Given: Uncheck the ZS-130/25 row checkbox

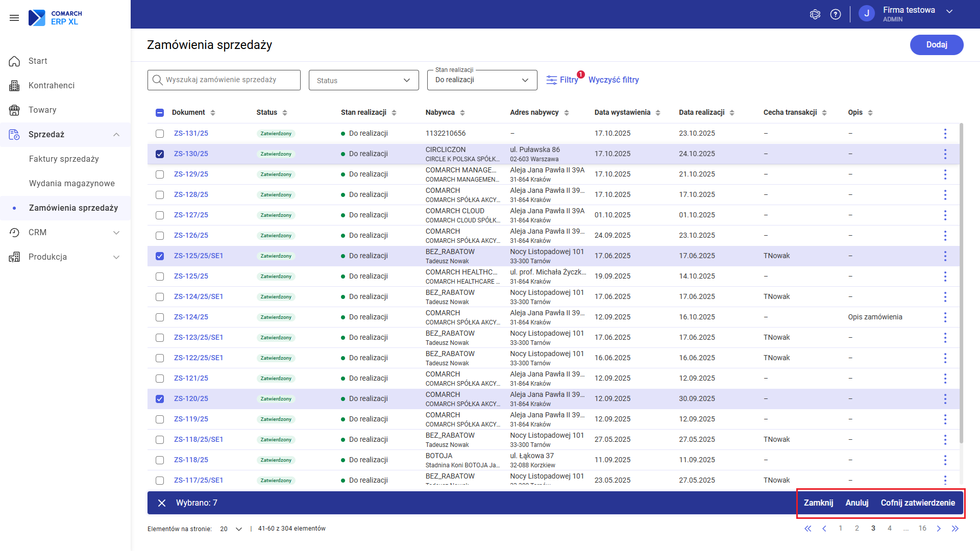Looking at the screenshot, I should point(160,154).
